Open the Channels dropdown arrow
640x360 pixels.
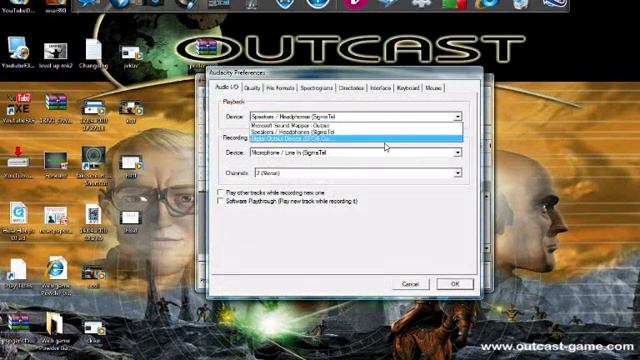pyautogui.click(x=458, y=173)
